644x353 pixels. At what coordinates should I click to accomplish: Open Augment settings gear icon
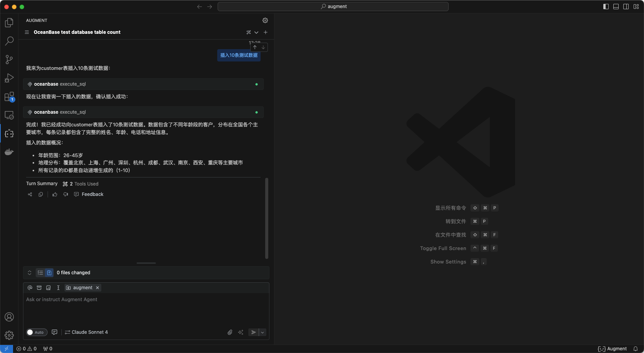pos(265,20)
